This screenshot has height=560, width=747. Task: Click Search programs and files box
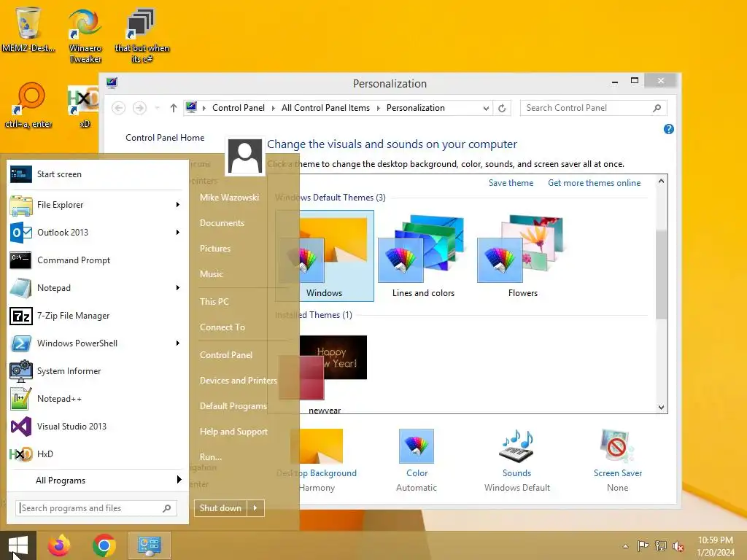96,508
